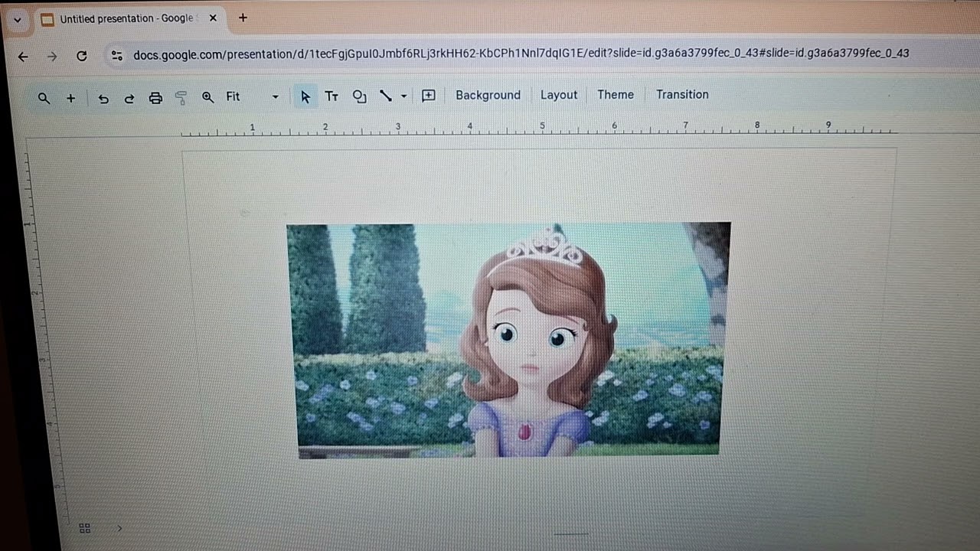Add a new slide with the plus icon

pos(70,98)
